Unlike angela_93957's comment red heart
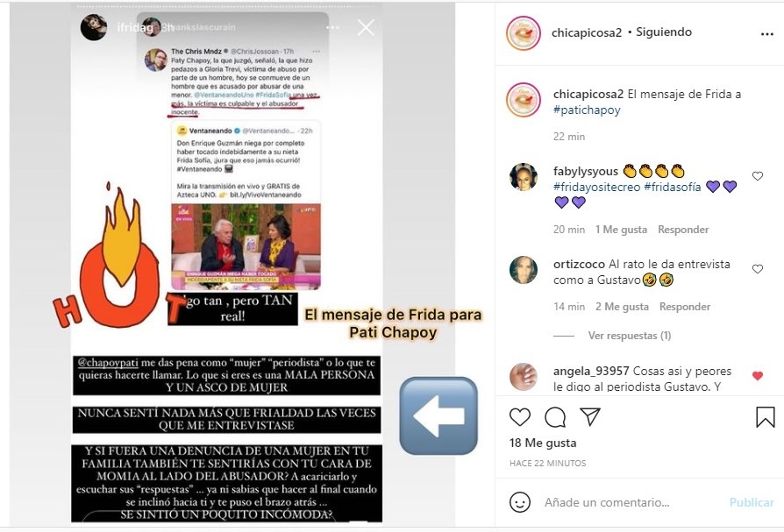This screenshot has height=532, width=784. click(x=758, y=376)
